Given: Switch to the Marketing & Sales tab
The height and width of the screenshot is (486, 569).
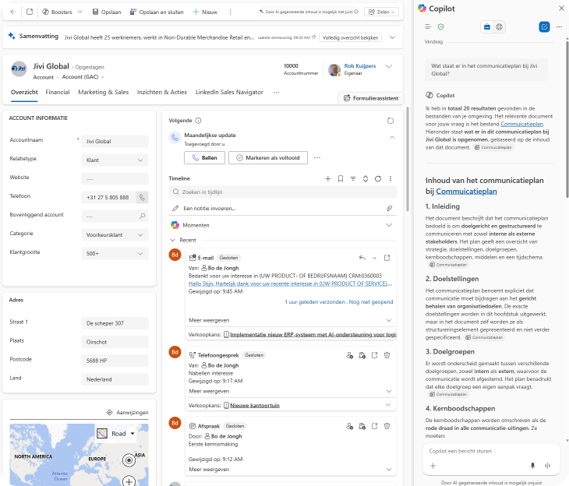Looking at the screenshot, I should pyautogui.click(x=103, y=92).
